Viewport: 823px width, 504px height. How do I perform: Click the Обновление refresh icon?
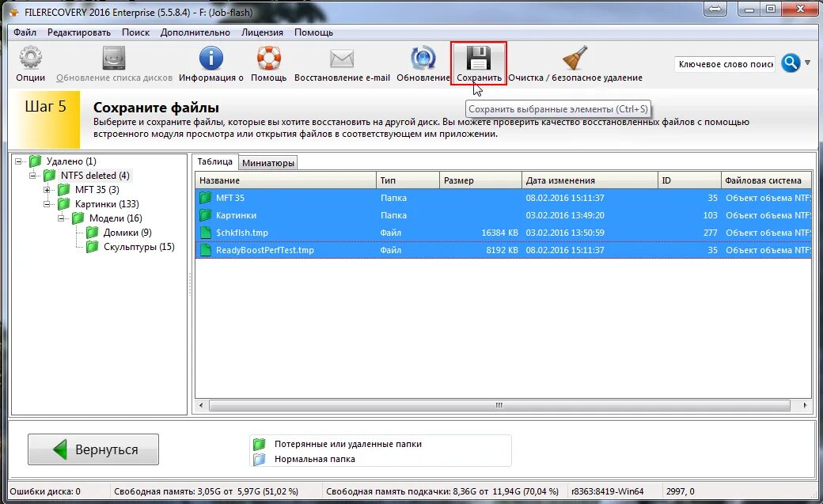[x=423, y=58]
